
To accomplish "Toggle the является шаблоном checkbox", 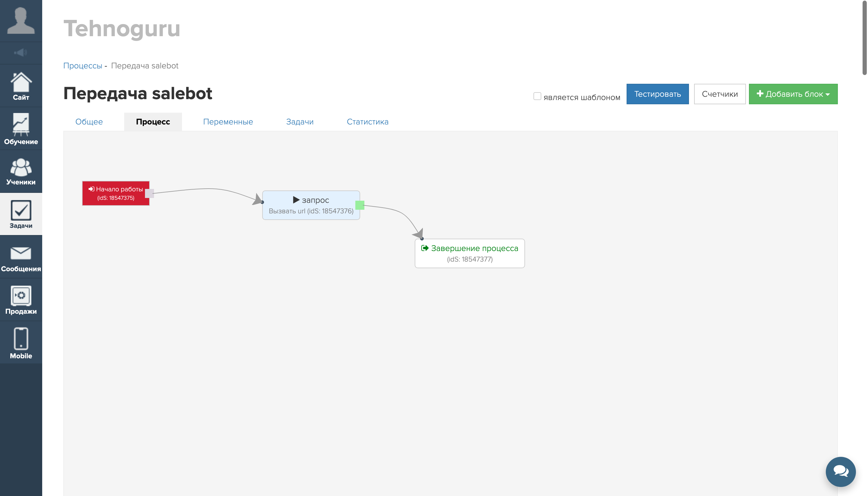I will 537,96.
